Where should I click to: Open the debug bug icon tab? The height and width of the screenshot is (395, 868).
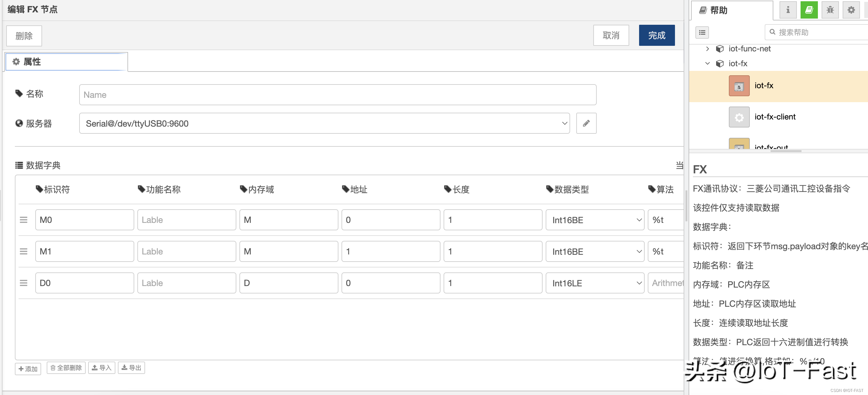tap(830, 10)
